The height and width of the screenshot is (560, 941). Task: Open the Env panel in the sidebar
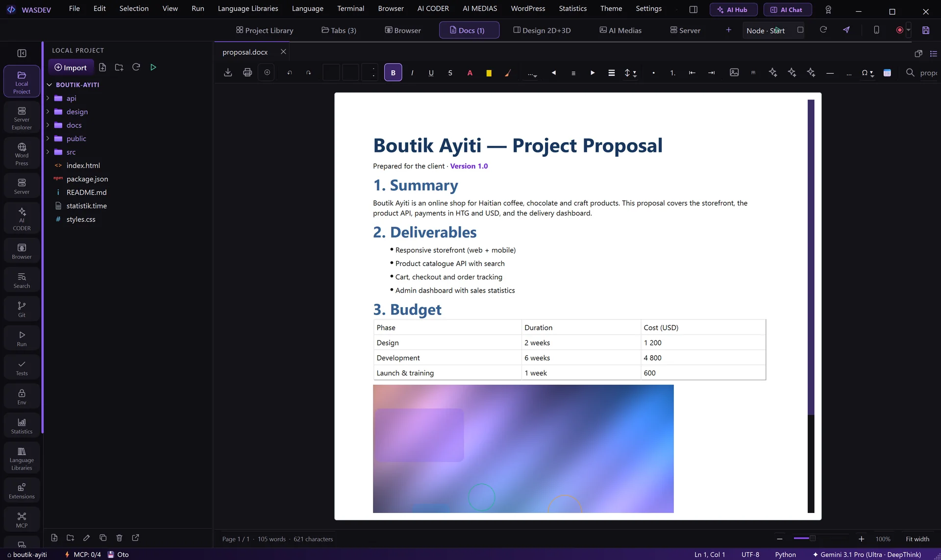tap(22, 397)
